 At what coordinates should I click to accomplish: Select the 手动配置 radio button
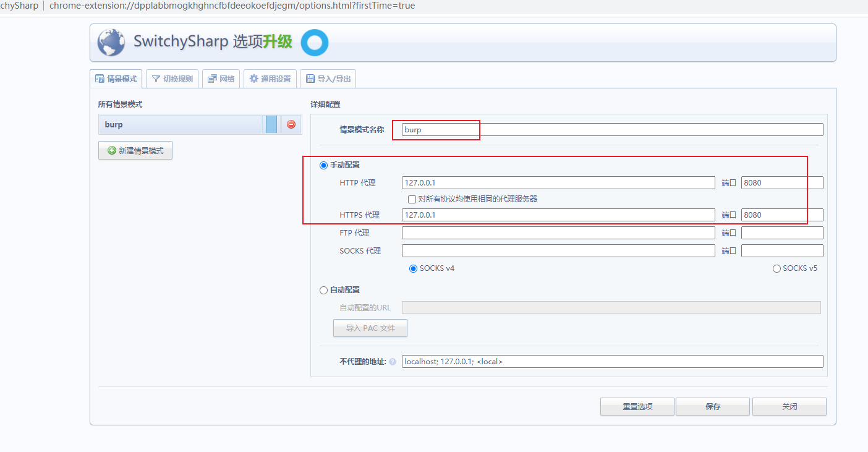coord(323,165)
